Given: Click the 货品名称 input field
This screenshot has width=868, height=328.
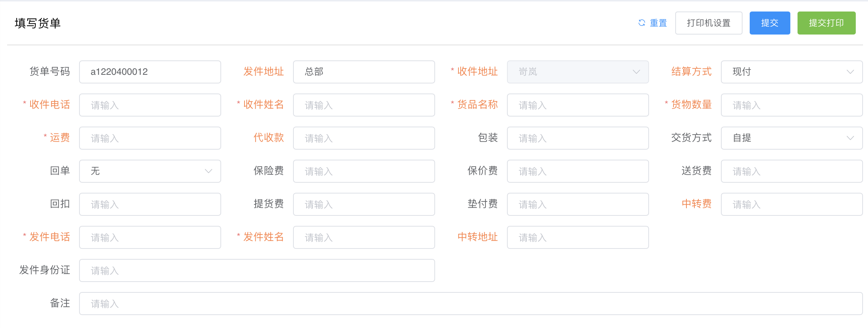Looking at the screenshot, I should pos(578,105).
